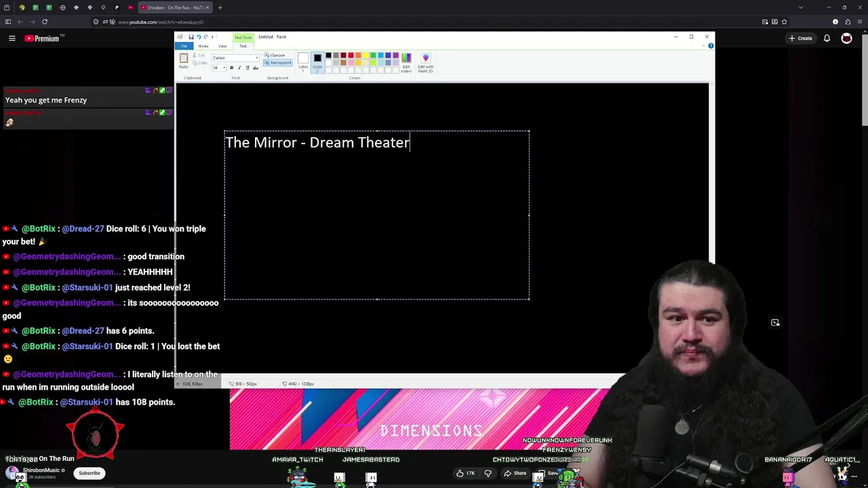Click the ShirobonMusic channel avatar

click(x=12, y=472)
